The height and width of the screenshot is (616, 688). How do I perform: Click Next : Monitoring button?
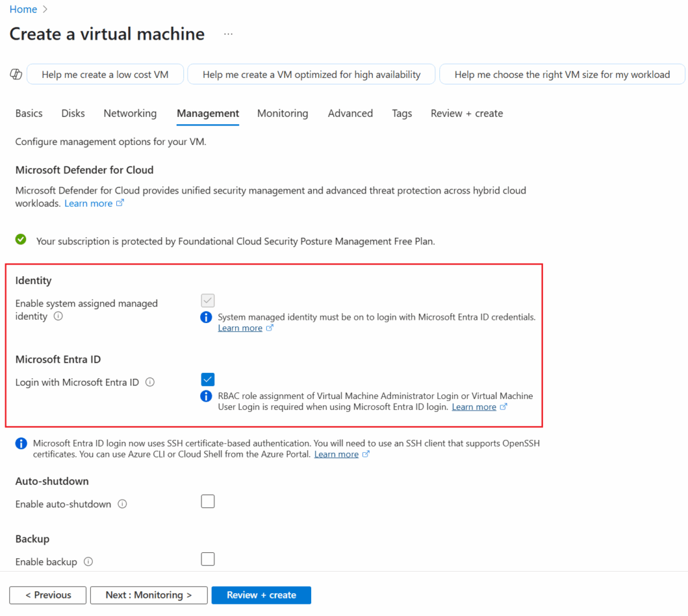pyautogui.click(x=148, y=595)
